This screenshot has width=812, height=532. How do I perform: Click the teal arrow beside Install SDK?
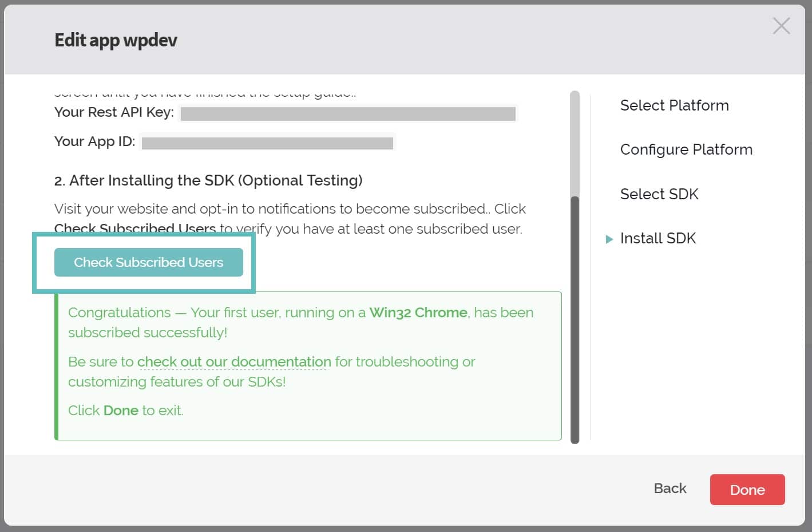click(x=608, y=239)
